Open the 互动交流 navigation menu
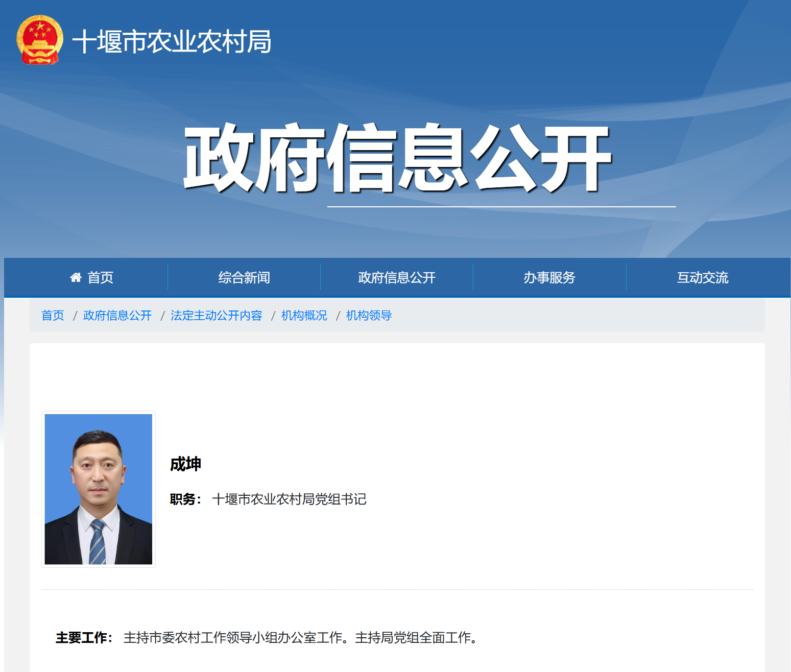This screenshot has height=672, width=791. 703,277
